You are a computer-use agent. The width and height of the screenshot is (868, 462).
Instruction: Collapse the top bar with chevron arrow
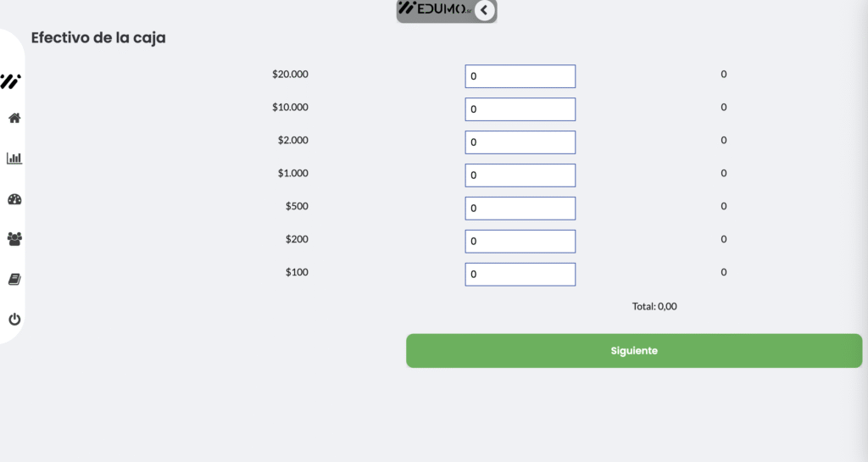(484, 10)
